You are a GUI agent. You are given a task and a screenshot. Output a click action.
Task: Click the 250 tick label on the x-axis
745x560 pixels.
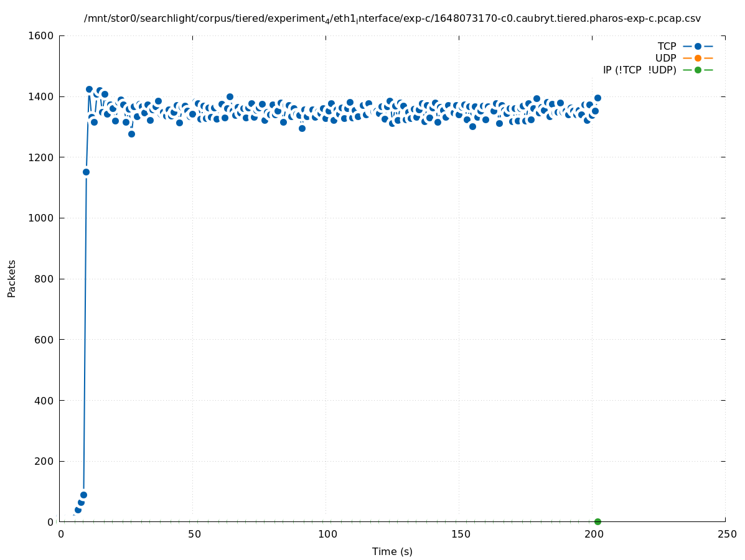(x=726, y=534)
